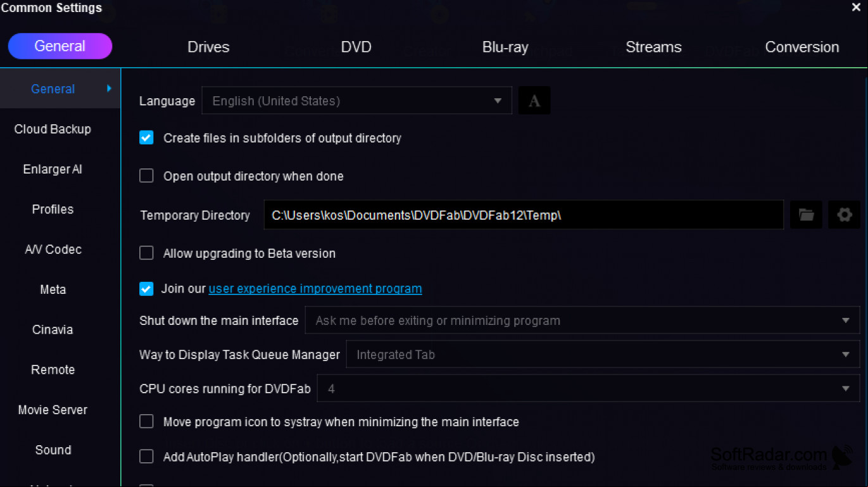Open the user experience improvement program link
868x487 pixels.
click(x=315, y=289)
